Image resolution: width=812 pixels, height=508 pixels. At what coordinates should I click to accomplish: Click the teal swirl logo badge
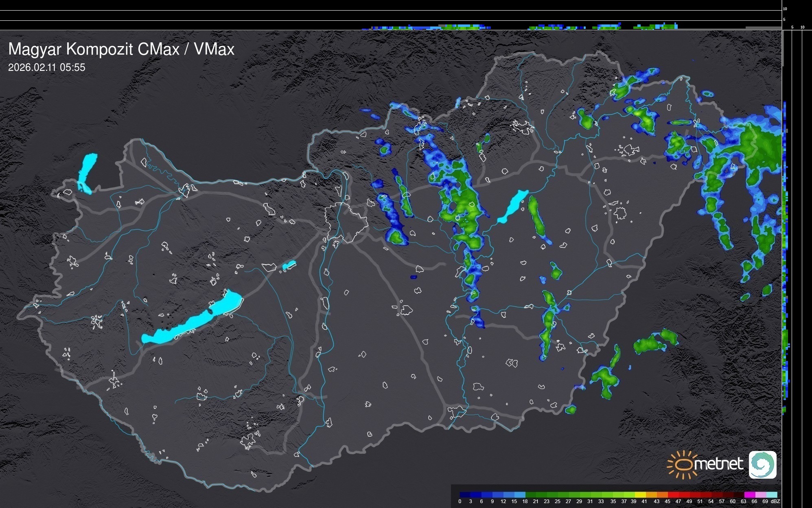(x=762, y=464)
